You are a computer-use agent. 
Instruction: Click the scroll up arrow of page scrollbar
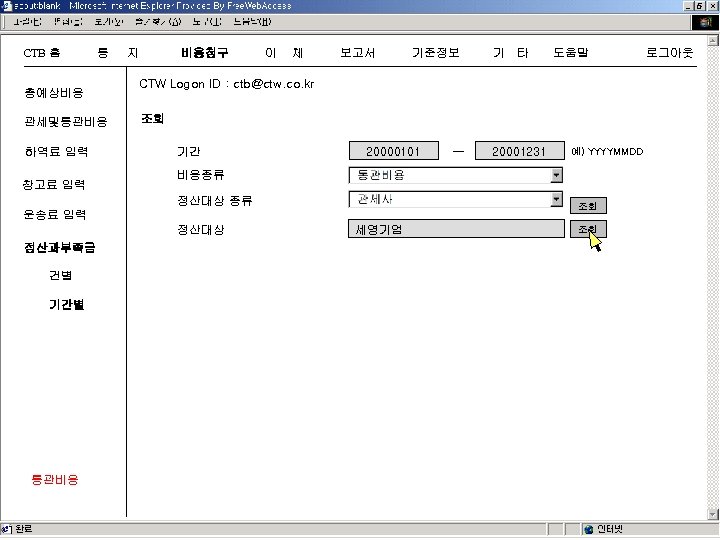tap(713, 40)
